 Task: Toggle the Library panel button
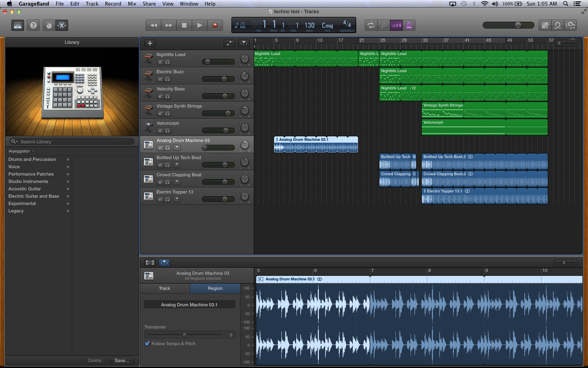click(x=17, y=25)
